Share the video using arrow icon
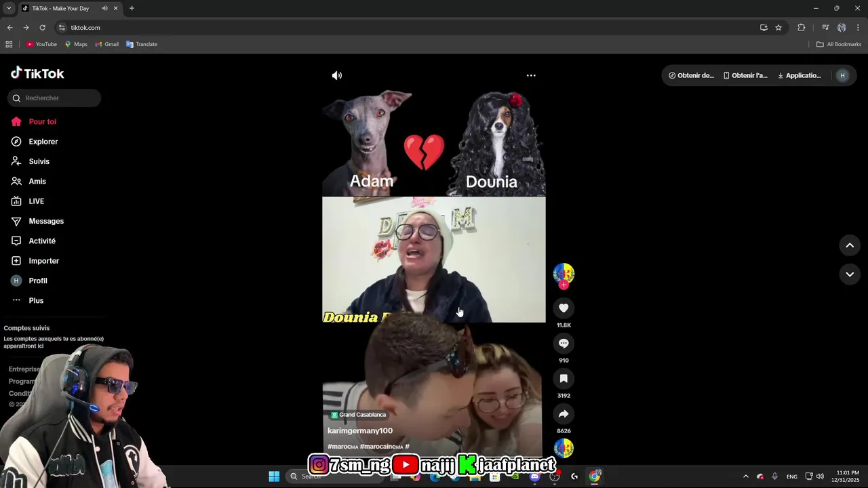 point(564,414)
